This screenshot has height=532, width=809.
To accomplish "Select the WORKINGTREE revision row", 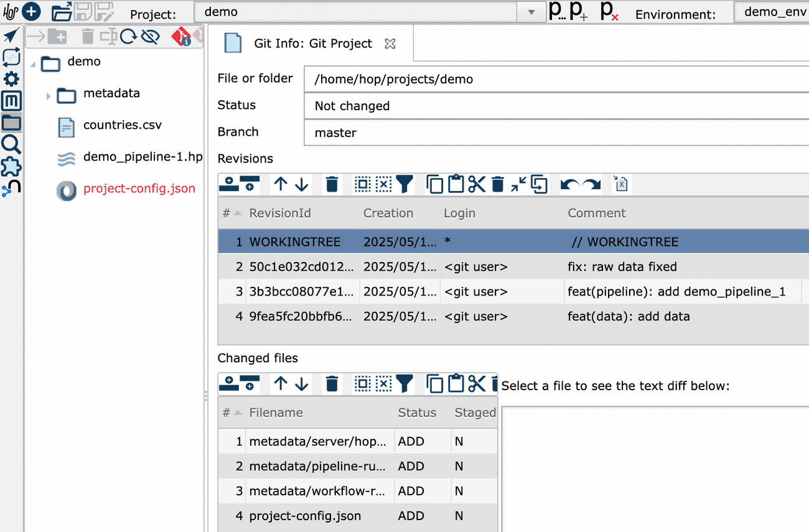I will pyautogui.click(x=513, y=241).
